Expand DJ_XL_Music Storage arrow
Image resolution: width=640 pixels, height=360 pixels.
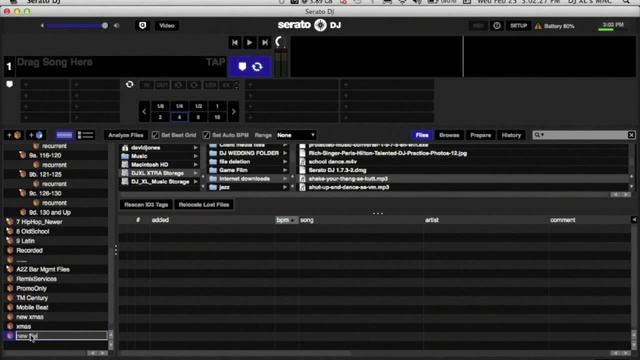click(196, 182)
